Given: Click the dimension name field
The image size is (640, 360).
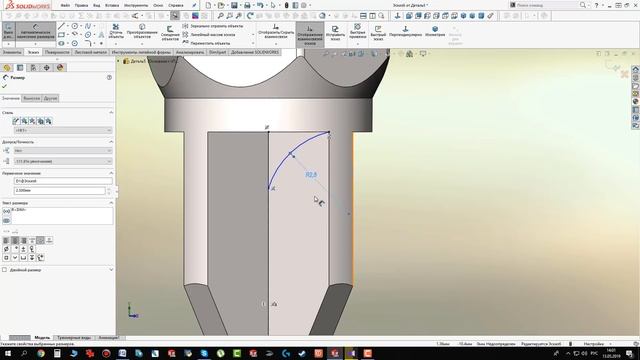Looking at the screenshot, I should click(x=63, y=181).
